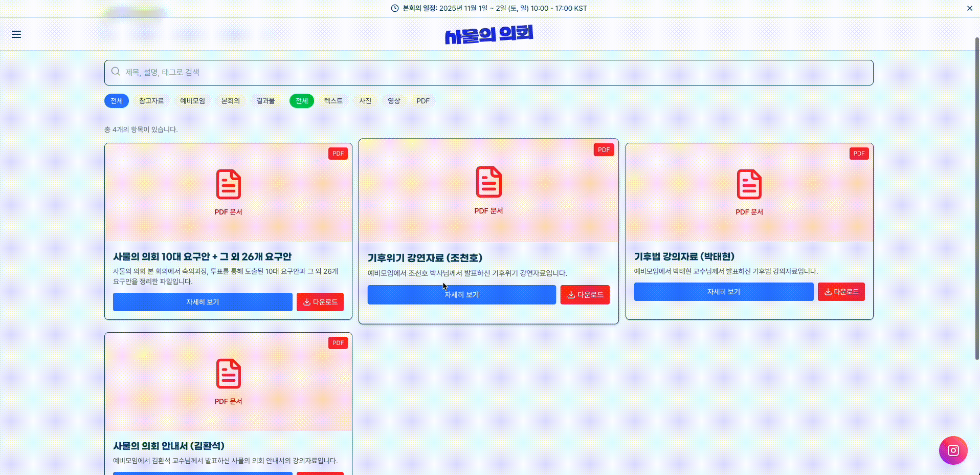The width and height of the screenshot is (980, 475).
Task: Open the hamburger menu icon
Action: [16, 34]
